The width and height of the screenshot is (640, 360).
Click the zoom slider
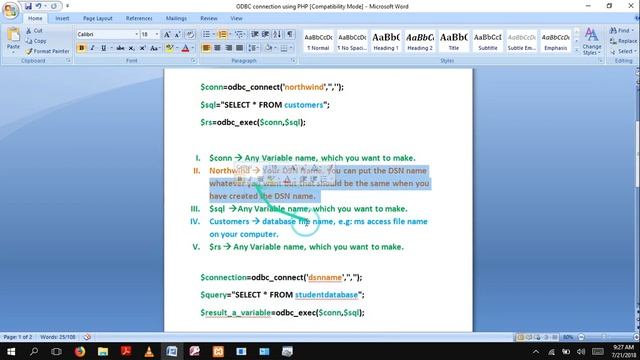(x=603, y=337)
